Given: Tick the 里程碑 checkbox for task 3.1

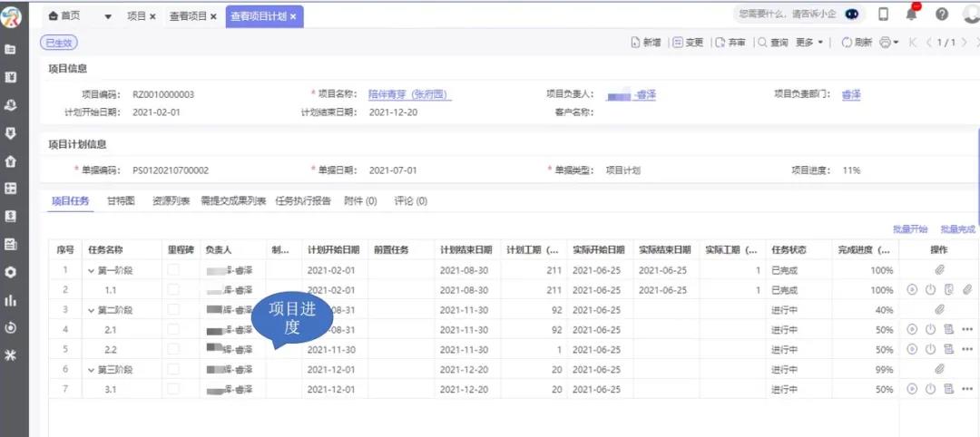Looking at the screenshot, I should pyautogui.click(x=173, y=389).
